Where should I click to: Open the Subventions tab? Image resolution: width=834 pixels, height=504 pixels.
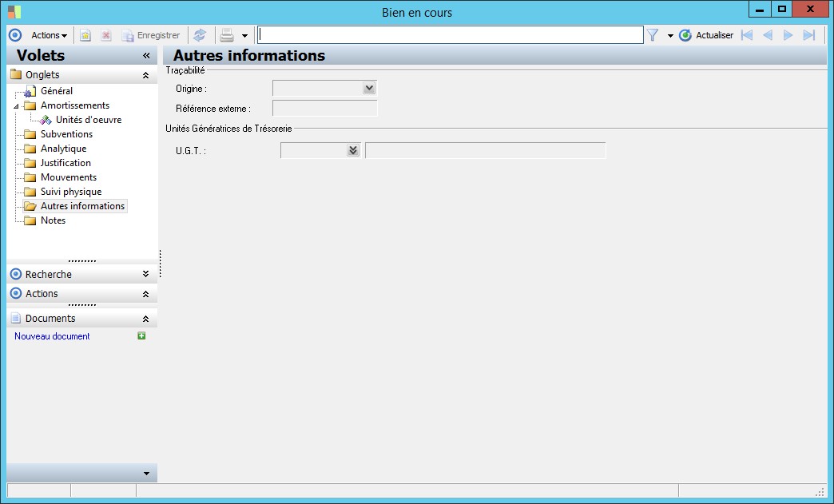tap(66, 134)
